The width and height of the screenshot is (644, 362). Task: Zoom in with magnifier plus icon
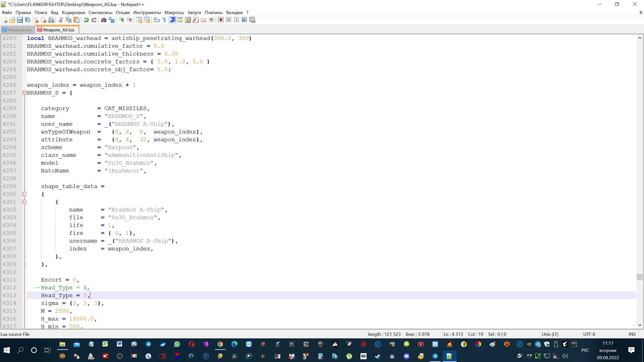click(121, 20)
